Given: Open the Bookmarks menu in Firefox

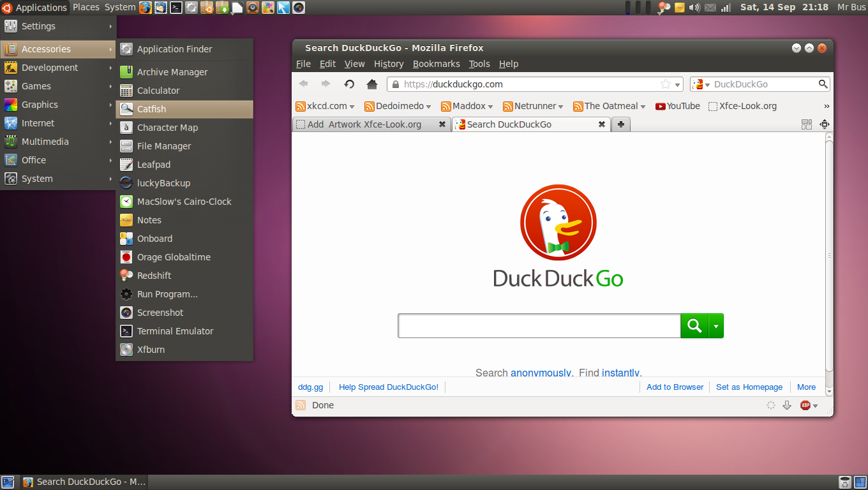Looking at the screenshot, I should (436, 64).
